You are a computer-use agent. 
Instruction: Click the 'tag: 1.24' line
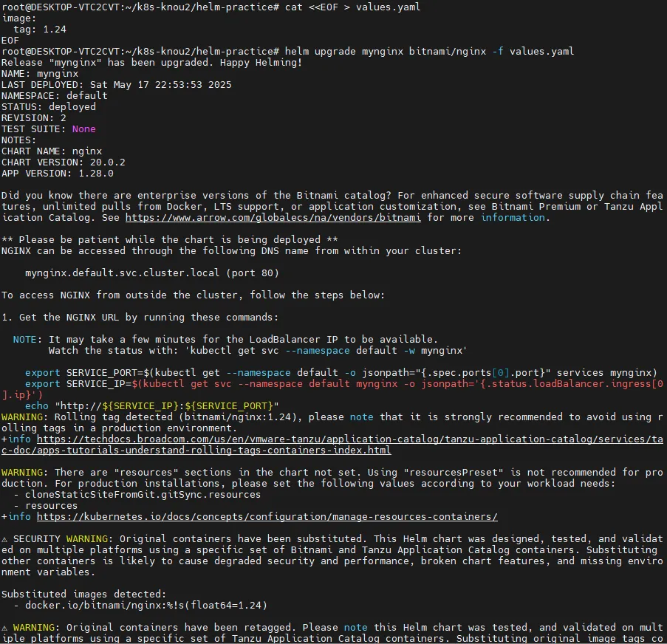(40, 30)
